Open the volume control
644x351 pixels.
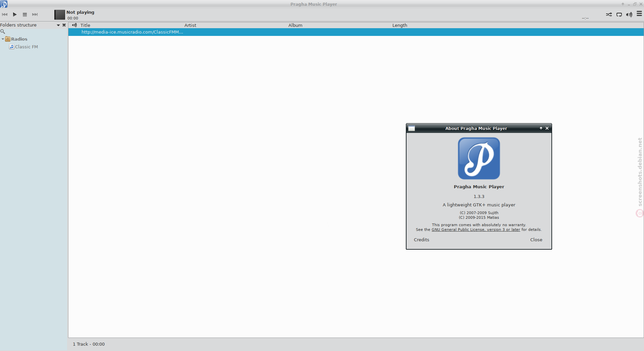629,14
